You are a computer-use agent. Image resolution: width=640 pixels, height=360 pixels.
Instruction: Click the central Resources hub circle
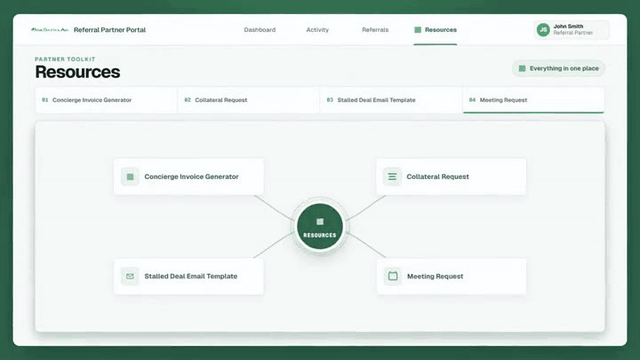tap(320, 227)
